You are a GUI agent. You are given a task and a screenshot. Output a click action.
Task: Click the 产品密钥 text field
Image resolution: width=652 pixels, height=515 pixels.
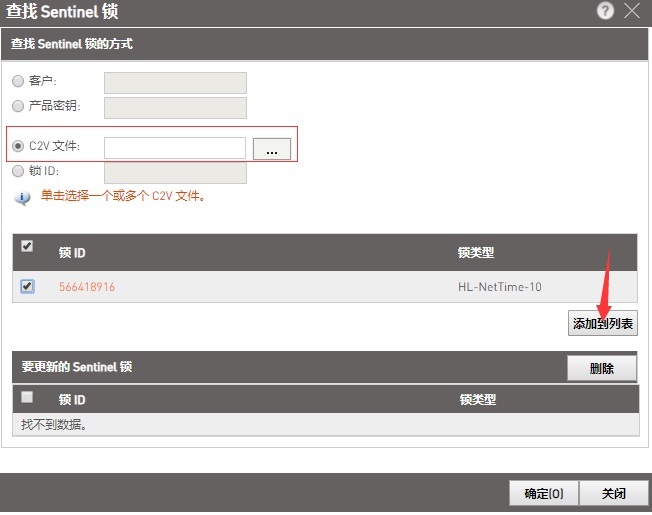pyautogui.click(x=175, y=107)
